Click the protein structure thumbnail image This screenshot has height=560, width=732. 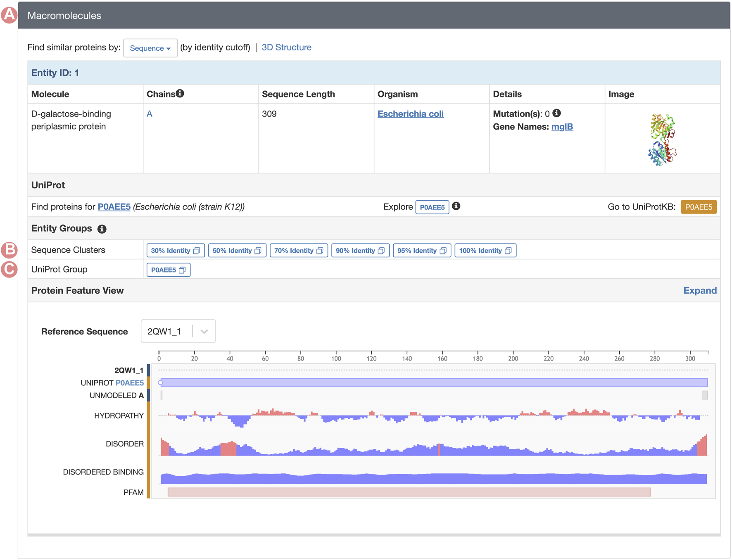coord(662,140)
